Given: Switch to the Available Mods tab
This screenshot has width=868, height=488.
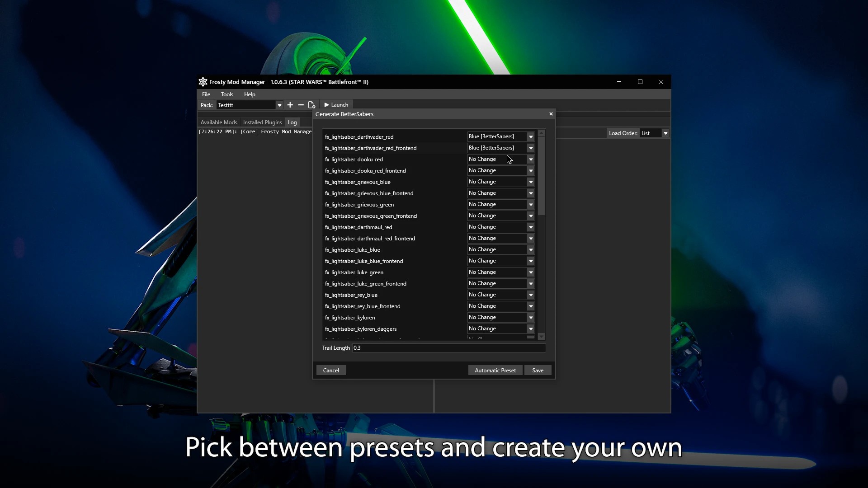Looking at the screenshot, I should pos(219,122).
